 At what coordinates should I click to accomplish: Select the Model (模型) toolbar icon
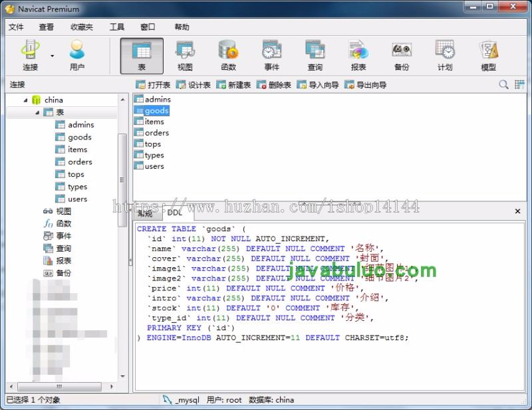(489, 56)
